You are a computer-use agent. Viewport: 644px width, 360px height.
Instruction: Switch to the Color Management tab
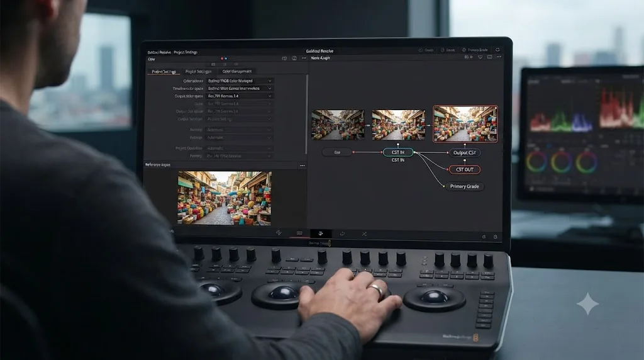[x=237, y=72]
